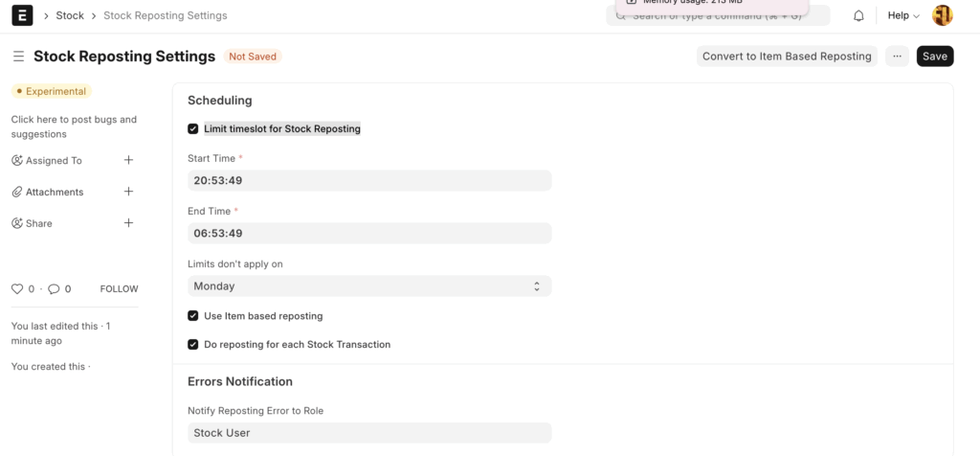980x456 pixels.
Task: Uncheck Limit timeslot for Stock Reposting
Action: click(193, 128)
